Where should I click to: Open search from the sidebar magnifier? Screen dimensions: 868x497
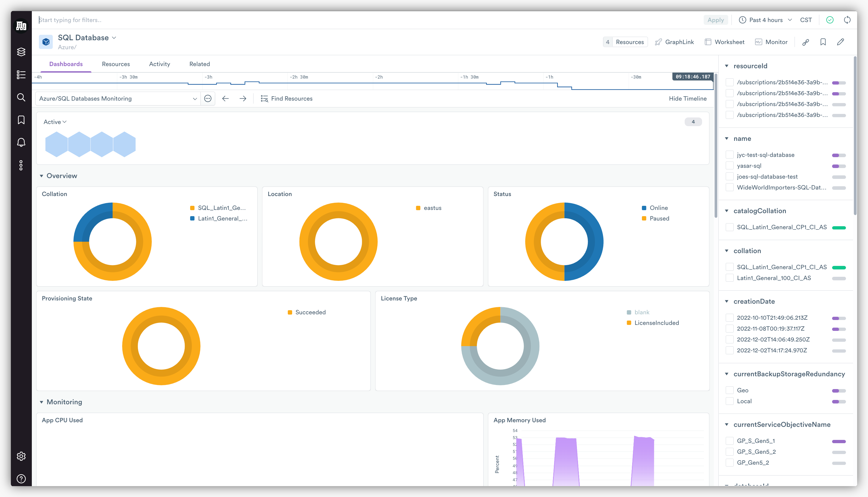coord(21,98)
